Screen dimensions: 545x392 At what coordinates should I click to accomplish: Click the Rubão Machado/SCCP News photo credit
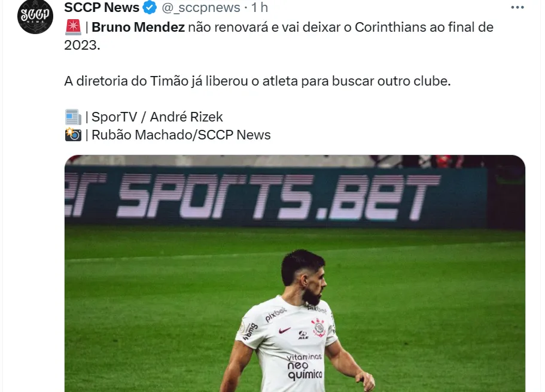coord(181,135)
